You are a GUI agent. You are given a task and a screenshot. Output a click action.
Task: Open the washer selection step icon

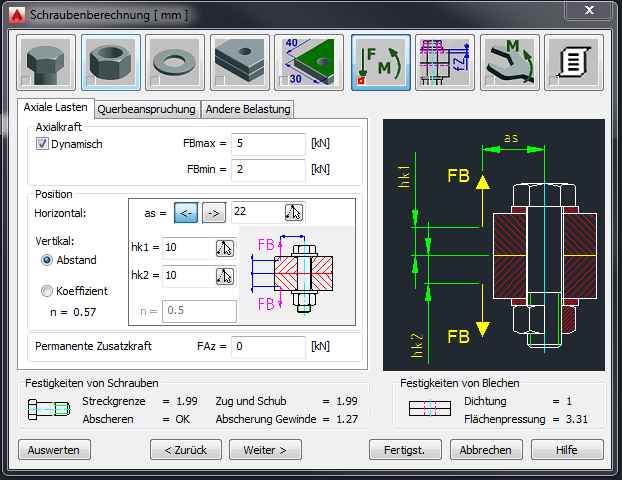click(175, 63)
